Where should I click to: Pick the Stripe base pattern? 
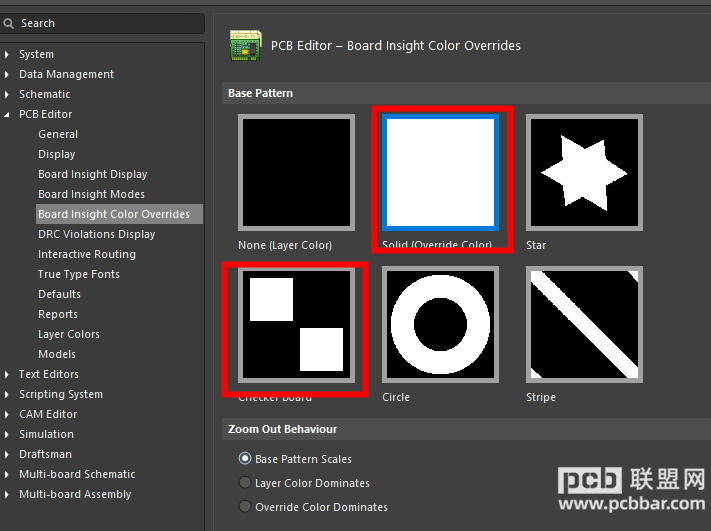(584, 324)
